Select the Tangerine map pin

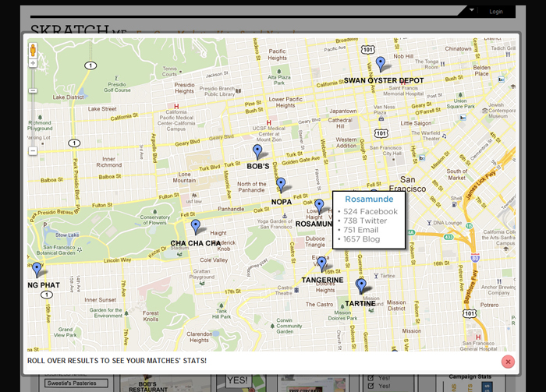(x=321, y=264)
